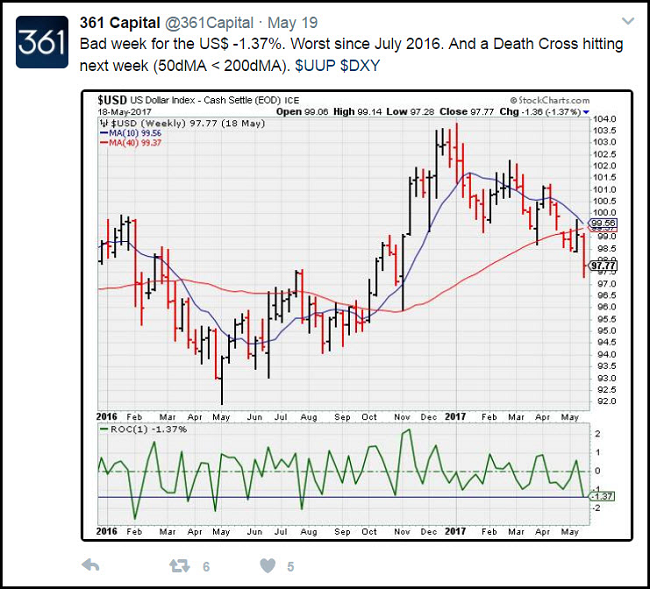Open the 361 Capital profile avatar
Screen dimensions: 650x589
(x=42, y=42)
